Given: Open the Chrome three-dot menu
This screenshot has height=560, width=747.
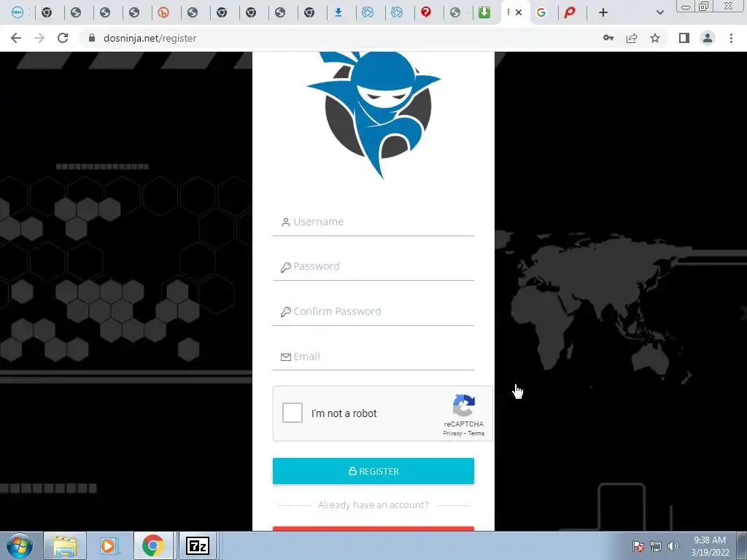Looking at the screenshot, I should point(731,38).
